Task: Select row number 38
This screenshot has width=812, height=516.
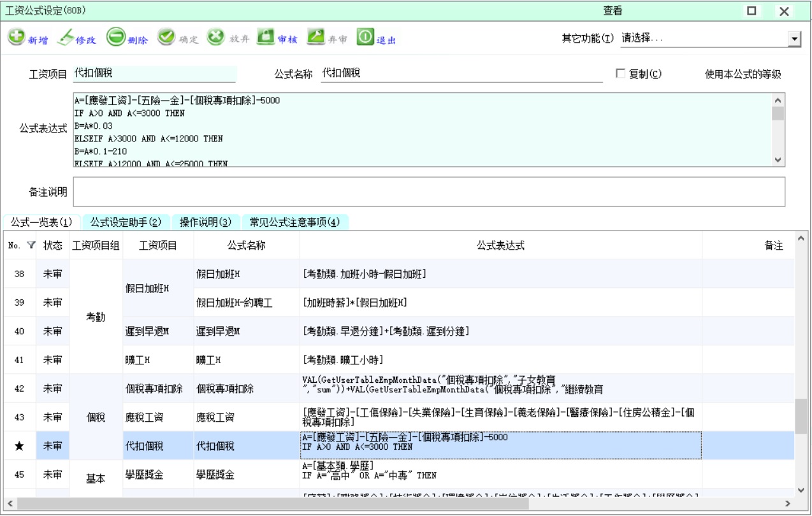Action: coord(19,274)
